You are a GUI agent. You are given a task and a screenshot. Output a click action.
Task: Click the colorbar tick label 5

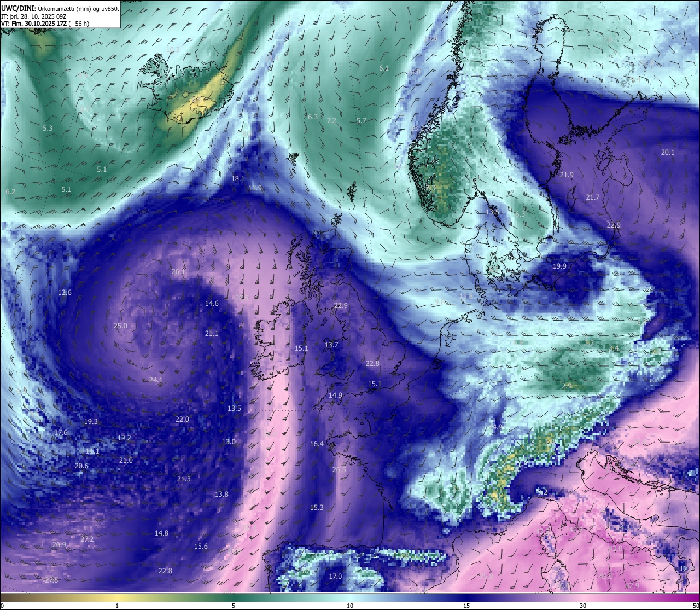point(234,606)
